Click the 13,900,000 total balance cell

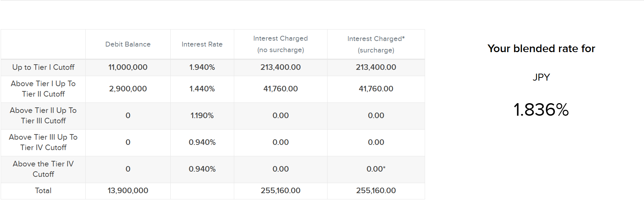click(x=128, y=191)
